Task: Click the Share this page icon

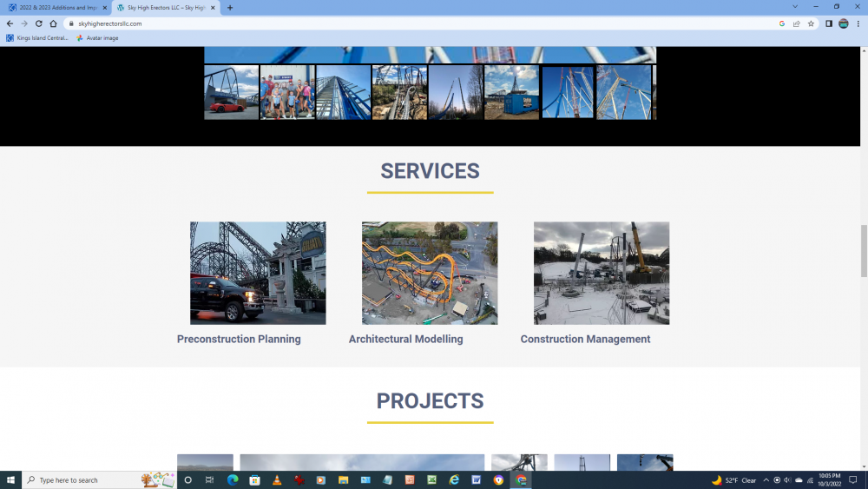Action: 797,23
